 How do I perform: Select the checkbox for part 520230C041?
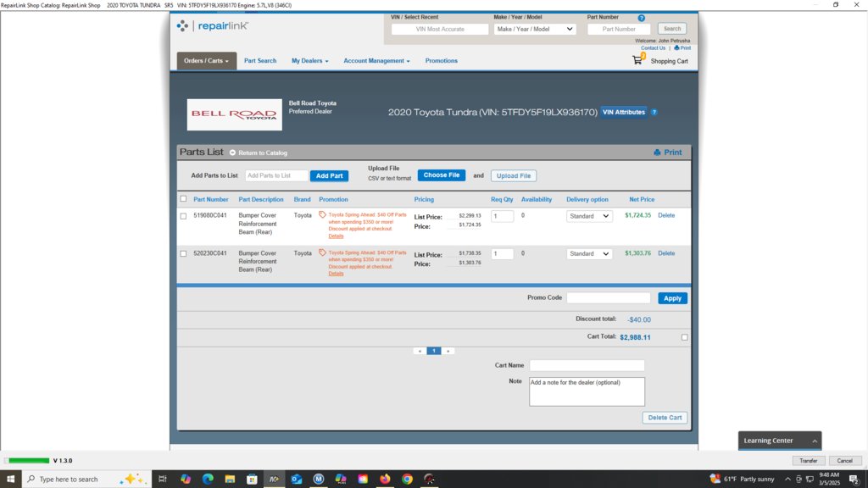click(x=183, y=253)
